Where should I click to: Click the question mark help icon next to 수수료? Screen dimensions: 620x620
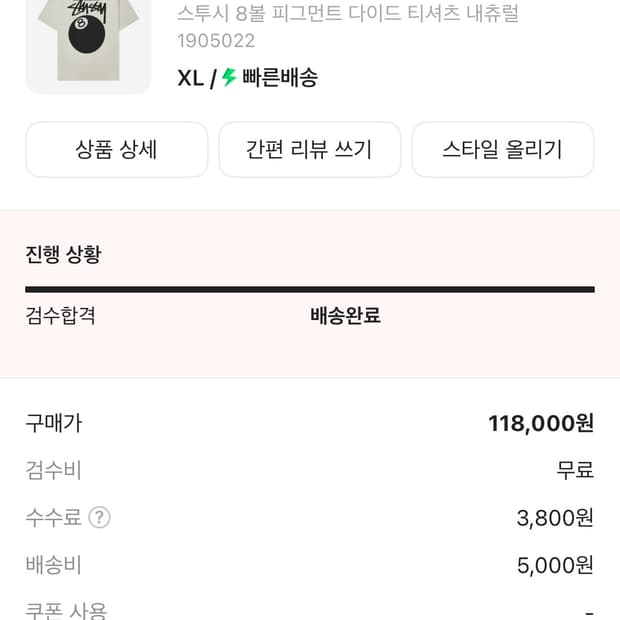99,517
